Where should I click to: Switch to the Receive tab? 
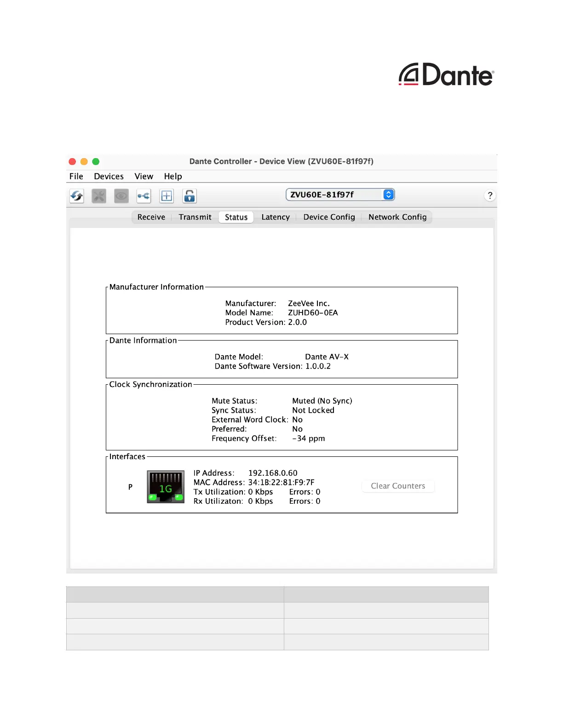pyautogui.click(x=151, y=217)
